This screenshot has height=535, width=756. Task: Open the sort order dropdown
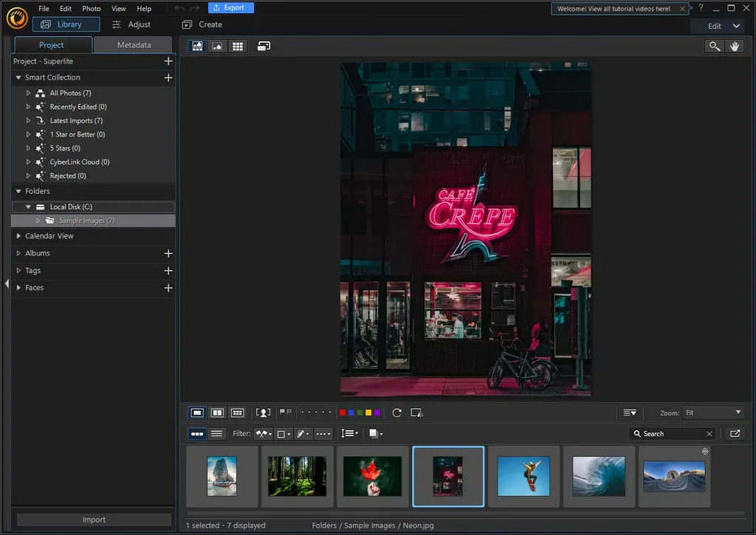350,434
